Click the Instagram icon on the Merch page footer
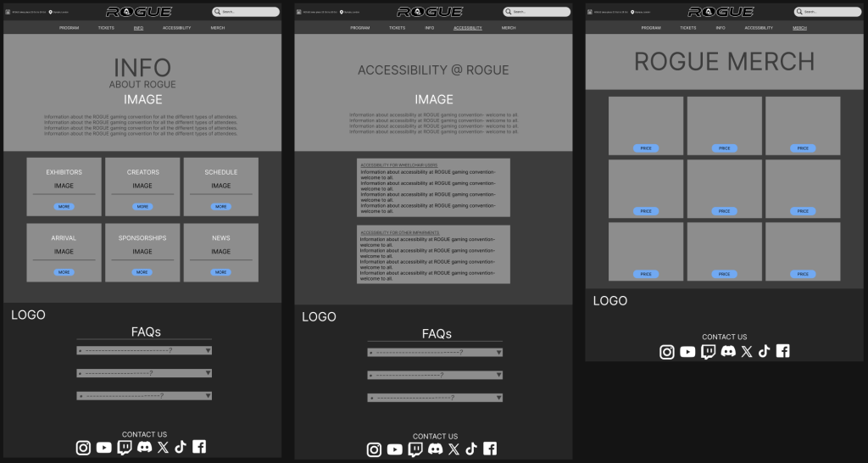Viewport: 868px width, 463px height. pos(667,352)
